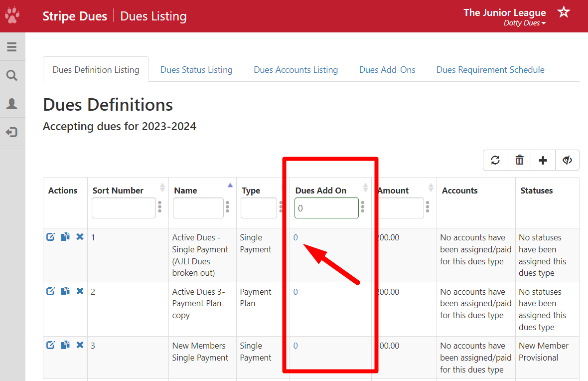Switch to the Dues Add-Ons tab
The image size is (588, 381).
click(x=387, y=70)
